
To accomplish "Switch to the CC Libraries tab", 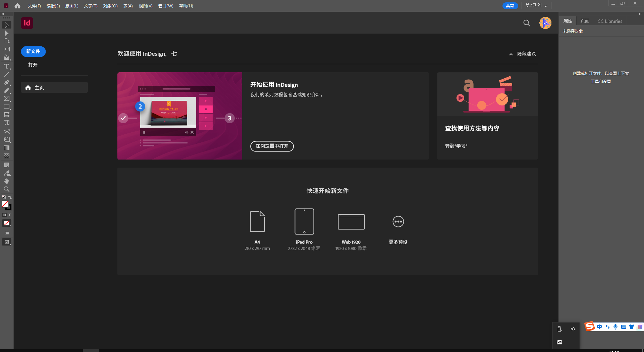I will (x=610, y=21).
